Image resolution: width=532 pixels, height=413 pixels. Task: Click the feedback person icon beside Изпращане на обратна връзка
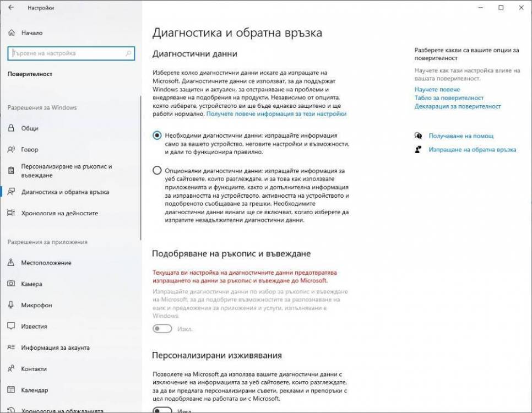pos(419,149)
